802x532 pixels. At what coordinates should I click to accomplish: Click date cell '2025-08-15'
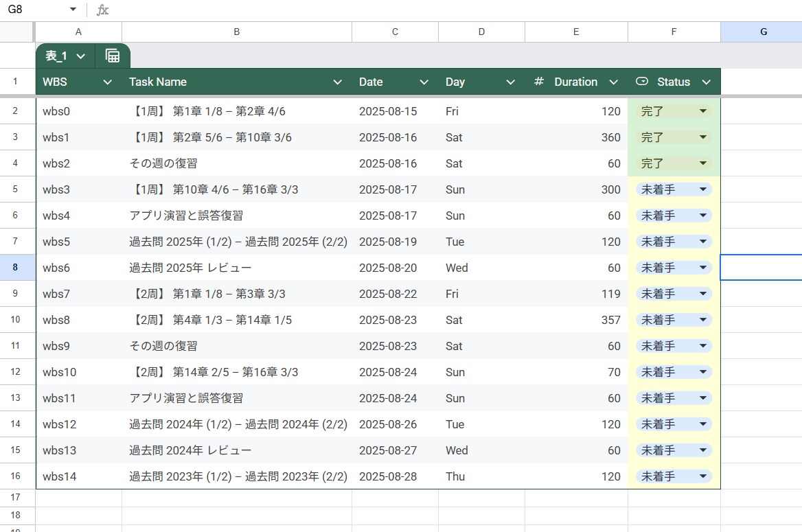pos(395,111)
